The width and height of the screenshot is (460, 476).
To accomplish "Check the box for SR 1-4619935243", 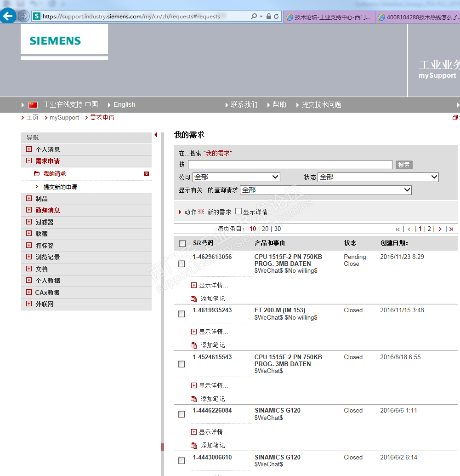I will (x=182, y=314).
